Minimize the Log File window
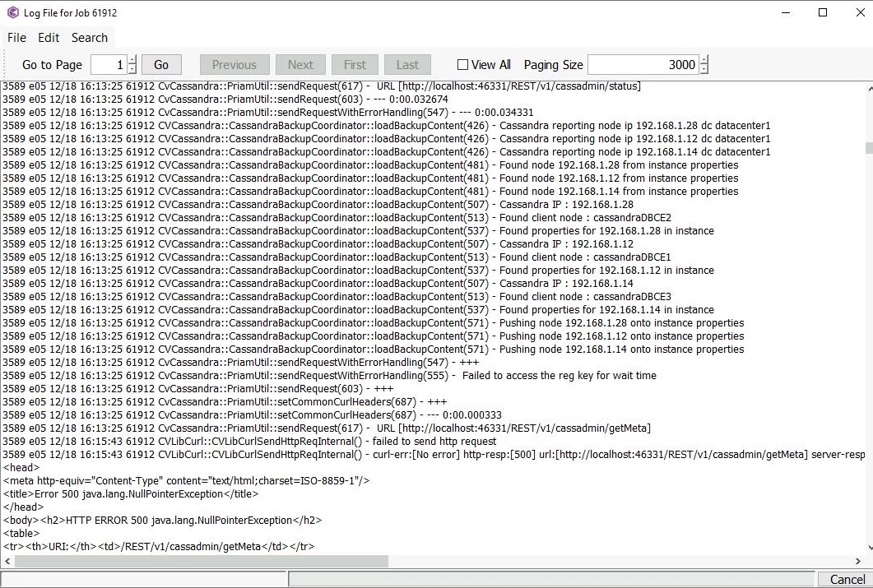 [x=786, y=12]
